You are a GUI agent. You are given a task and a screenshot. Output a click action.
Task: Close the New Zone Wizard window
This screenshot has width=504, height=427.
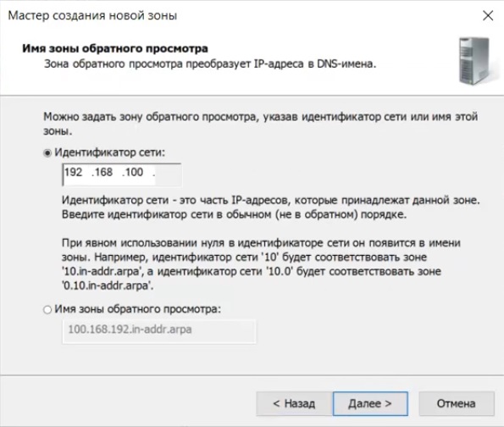[488, 15]
